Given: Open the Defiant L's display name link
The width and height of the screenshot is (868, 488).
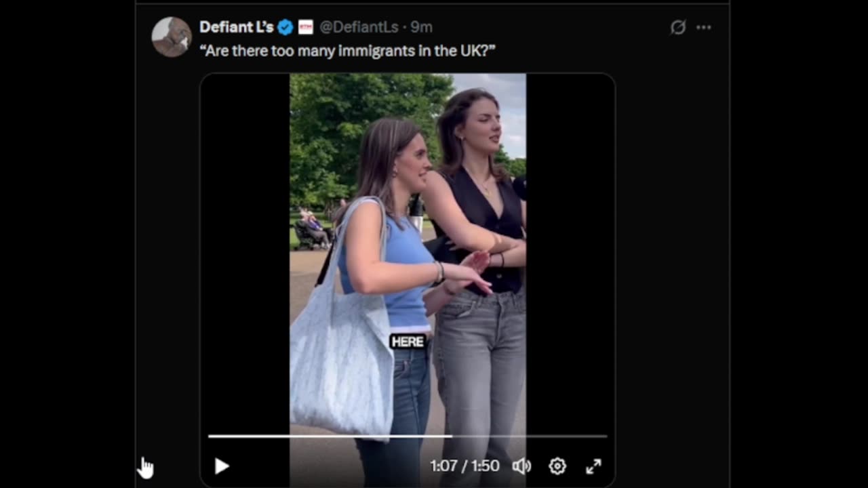Looking at the screenshot, I should [236, 27].
